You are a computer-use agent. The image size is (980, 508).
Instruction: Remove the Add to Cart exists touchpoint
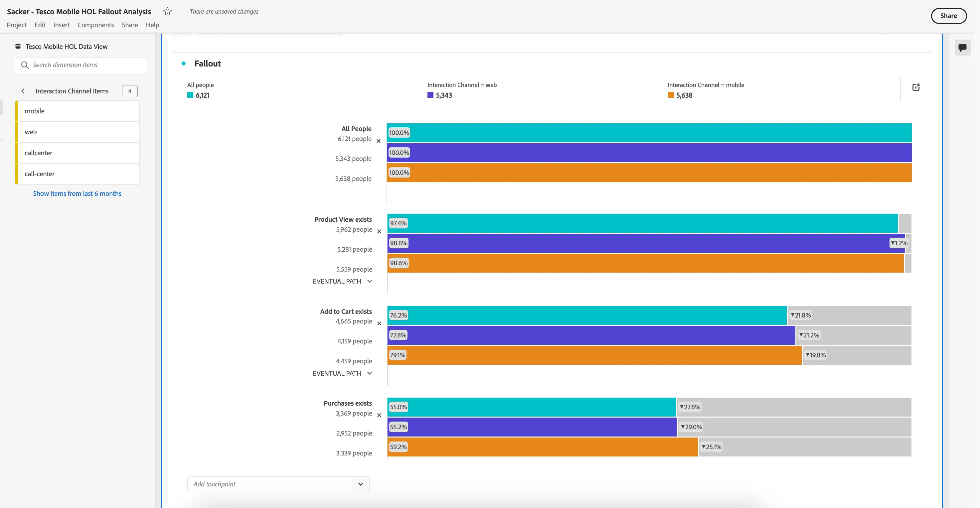click(x=379, y=323)
